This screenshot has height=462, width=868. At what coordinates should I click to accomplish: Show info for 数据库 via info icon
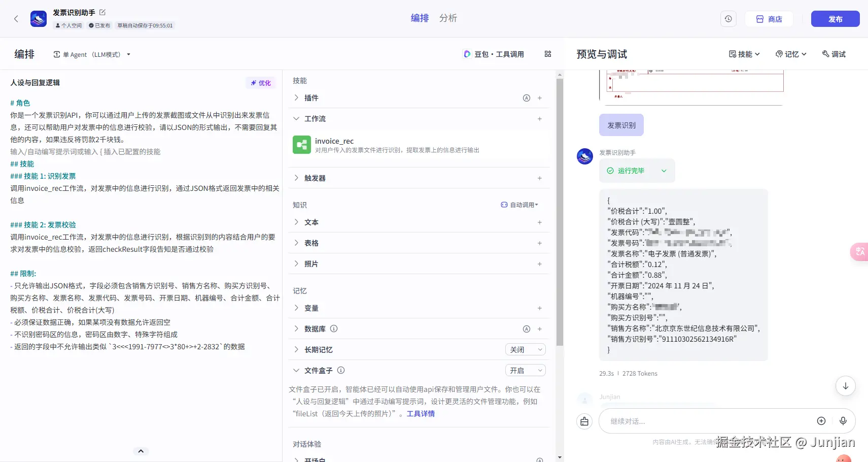click(x=334, y=328)
